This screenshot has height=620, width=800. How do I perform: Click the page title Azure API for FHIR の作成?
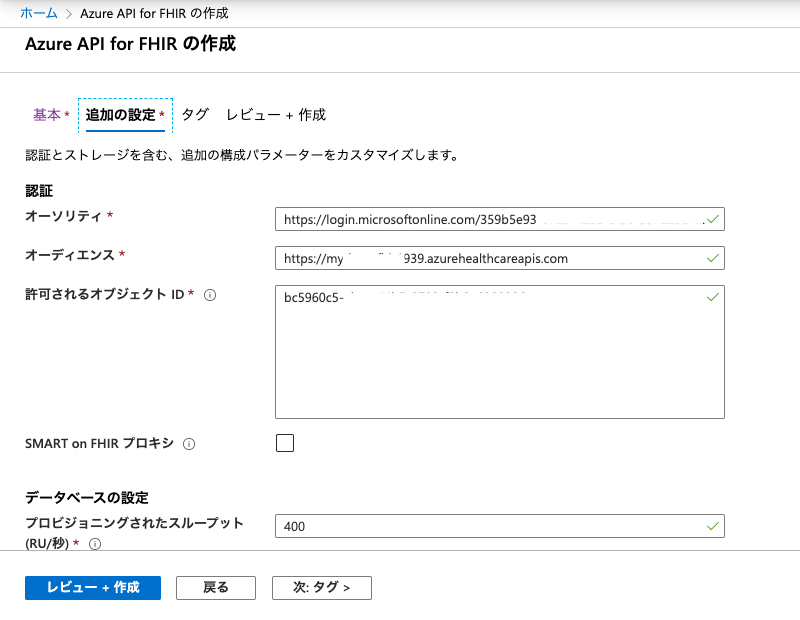131,44
